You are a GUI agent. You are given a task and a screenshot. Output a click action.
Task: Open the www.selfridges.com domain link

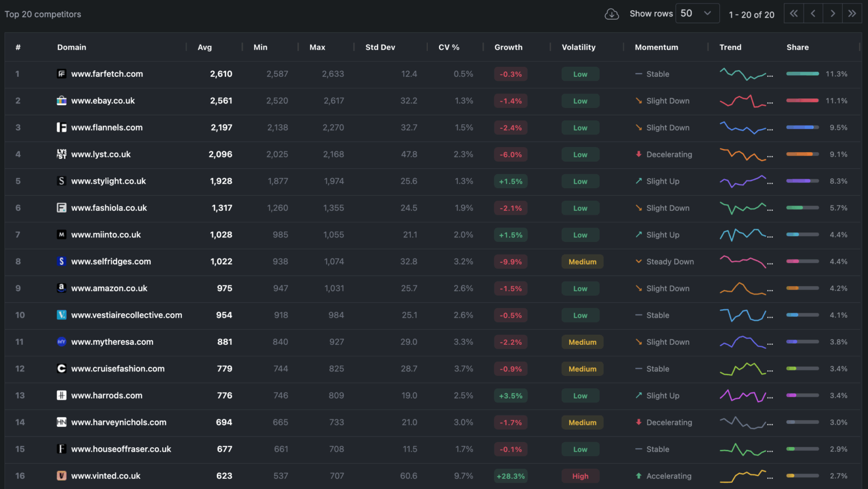(111, 262)
